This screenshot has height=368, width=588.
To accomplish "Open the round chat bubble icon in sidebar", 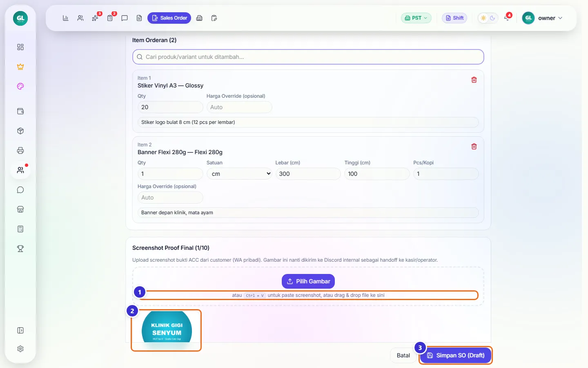I will [x=20, y=190].
